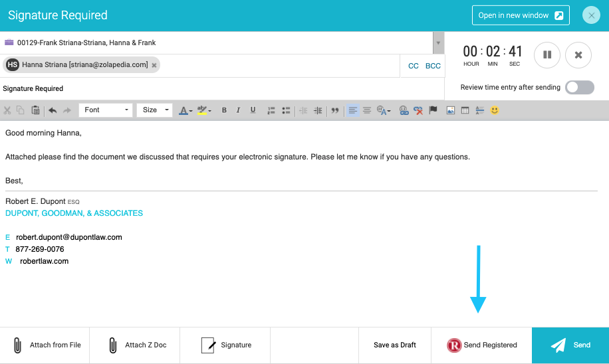
Task: Toggle Review time entry after sending
Action: click(580, 87)
